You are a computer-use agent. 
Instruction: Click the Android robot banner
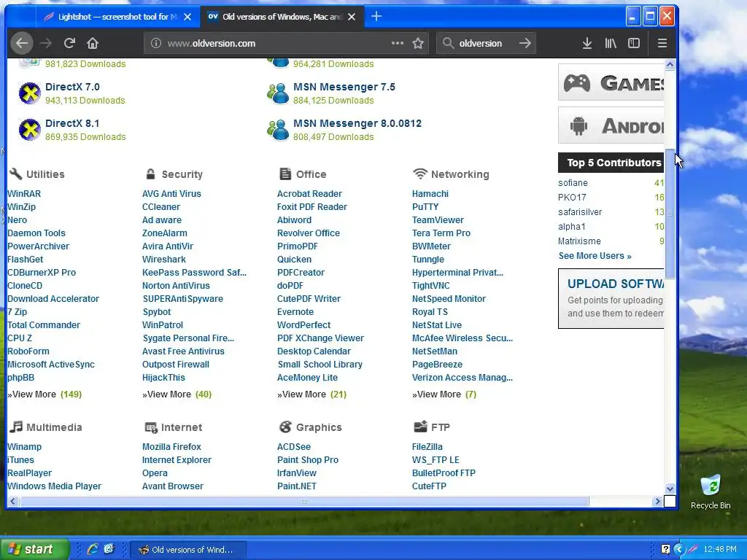(x=611, y=125)
